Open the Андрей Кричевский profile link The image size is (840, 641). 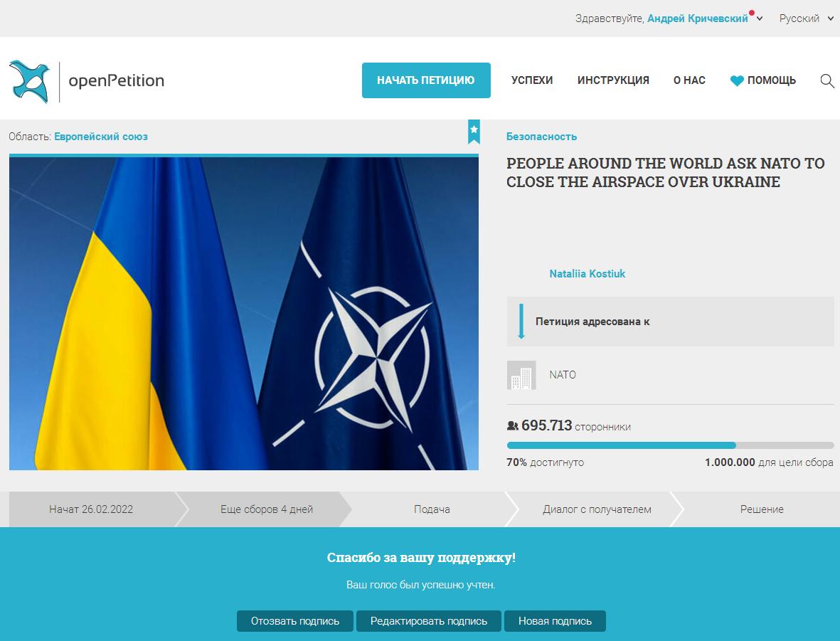(698, 18)
